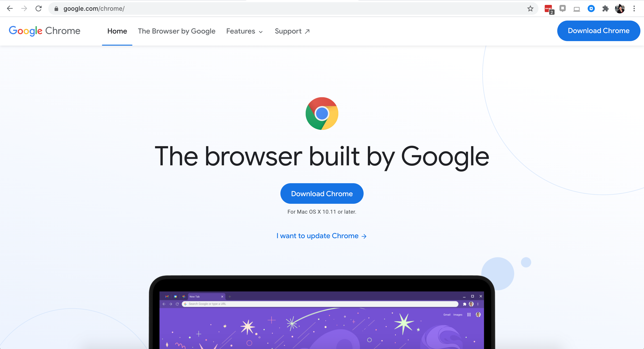Select the Home navigation tab
The width and height of the screenshot is (644, 349).
pyautogui.click(x=117, y=31)
